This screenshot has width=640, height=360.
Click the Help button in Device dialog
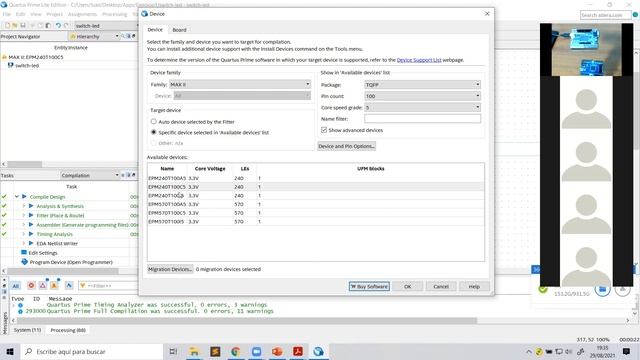tap(474, 287)
